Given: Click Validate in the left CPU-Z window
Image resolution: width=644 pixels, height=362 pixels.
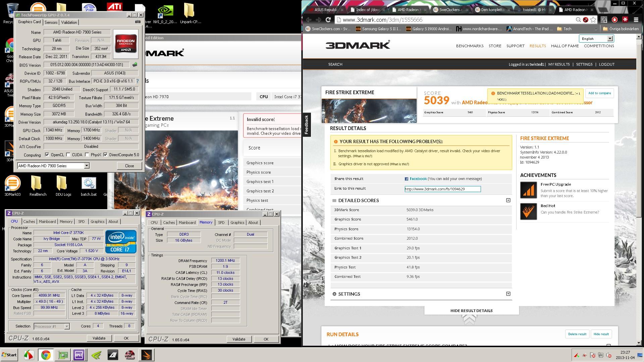Looking at the screenshot, I should (x=99, y=338).
